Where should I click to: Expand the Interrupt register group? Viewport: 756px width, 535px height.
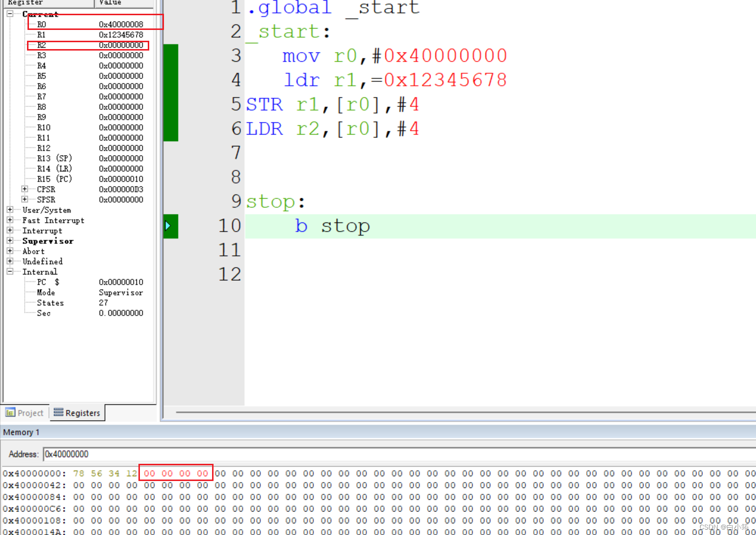[x=10, y=230]
